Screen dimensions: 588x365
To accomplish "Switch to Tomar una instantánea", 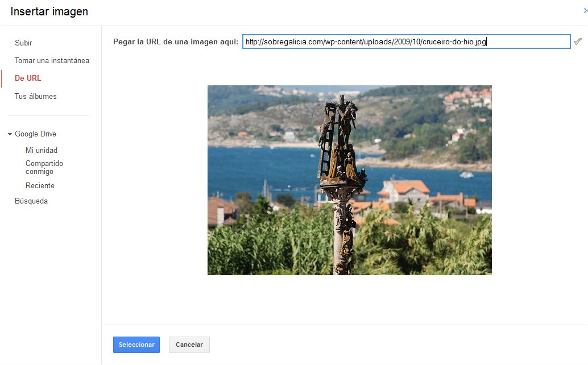I will tap(52, 60).
